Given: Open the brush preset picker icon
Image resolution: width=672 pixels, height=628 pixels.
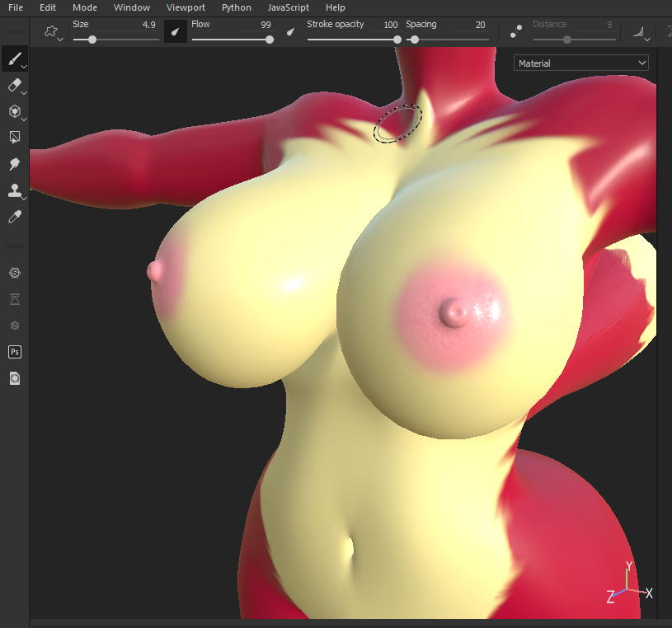Looking at the screenshot, I should coord(51,30).
